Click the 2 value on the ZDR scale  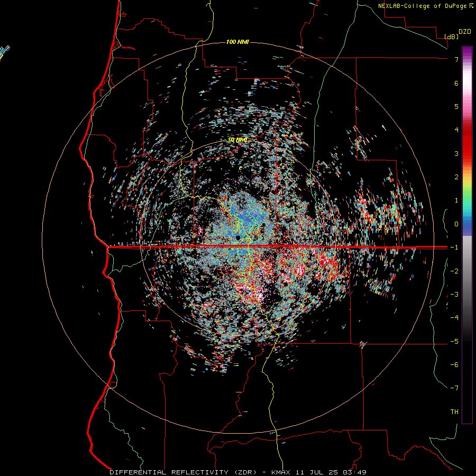coord(456,177)
